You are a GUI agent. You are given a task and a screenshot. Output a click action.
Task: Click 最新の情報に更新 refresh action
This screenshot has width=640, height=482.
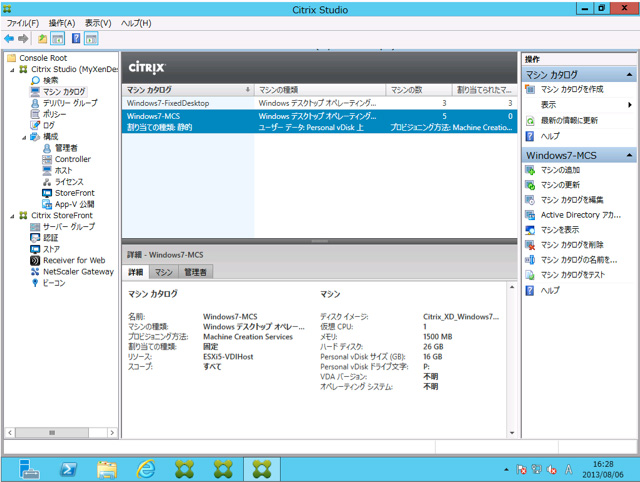[569, 120]
